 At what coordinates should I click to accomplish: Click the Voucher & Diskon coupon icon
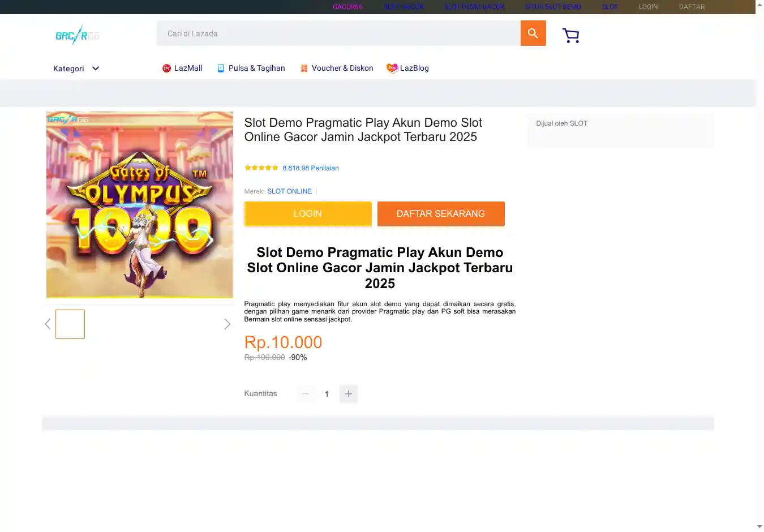tap(304, 68)
